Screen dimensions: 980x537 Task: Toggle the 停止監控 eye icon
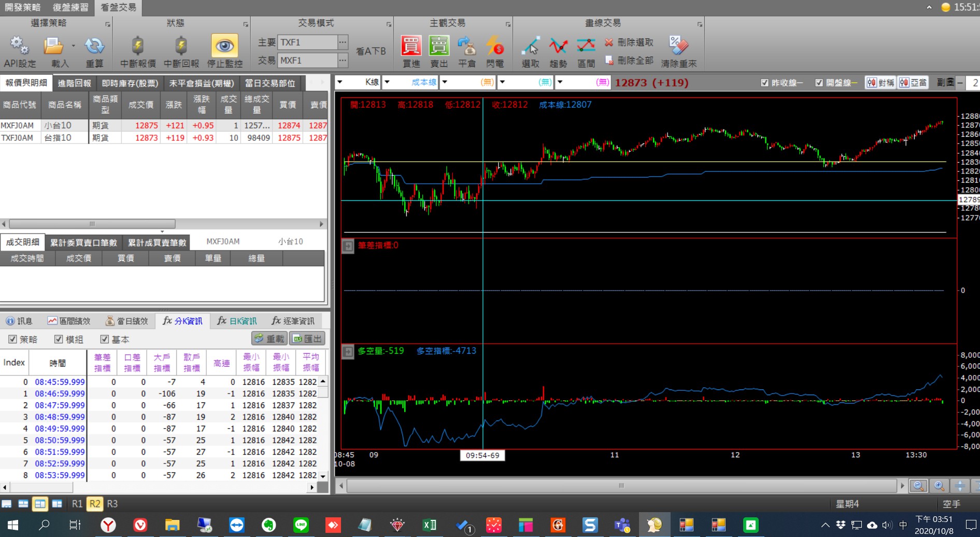[224, 46]
